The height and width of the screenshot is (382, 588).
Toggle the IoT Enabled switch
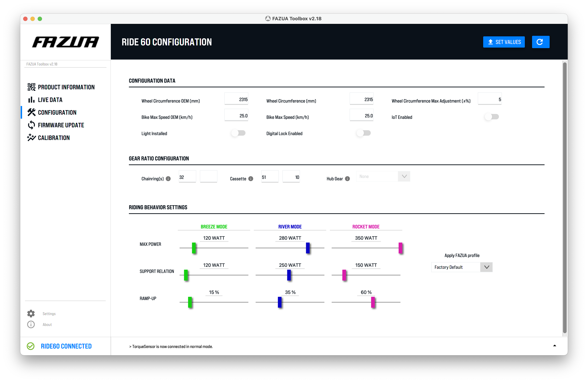[492, 117]
